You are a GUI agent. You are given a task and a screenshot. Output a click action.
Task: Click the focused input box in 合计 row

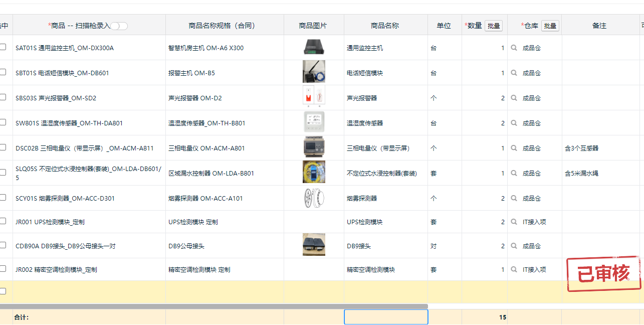[385, 317]
